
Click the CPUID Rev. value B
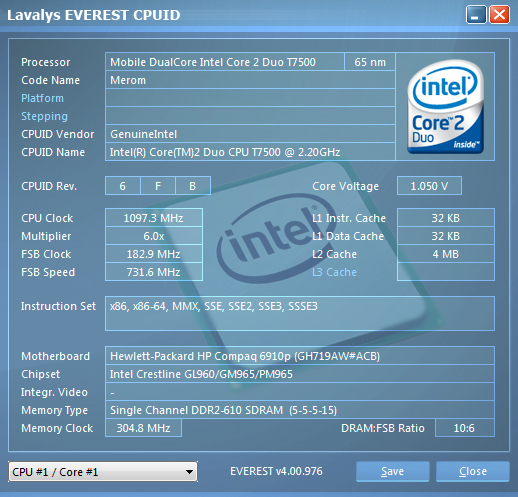tap(193, 186)
